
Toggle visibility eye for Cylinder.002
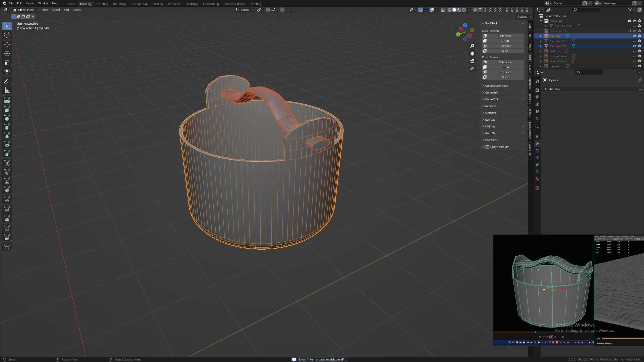(634, 46)
